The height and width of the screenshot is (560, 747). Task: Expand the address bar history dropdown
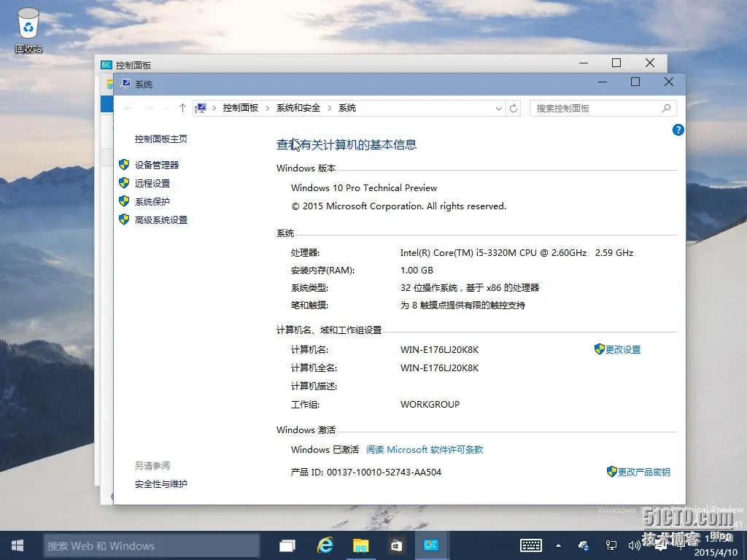pyautogui.click(x=499, y=109)
